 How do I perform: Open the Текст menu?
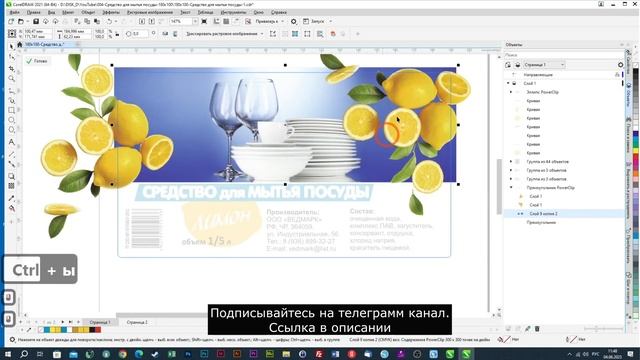coord(185,13)
